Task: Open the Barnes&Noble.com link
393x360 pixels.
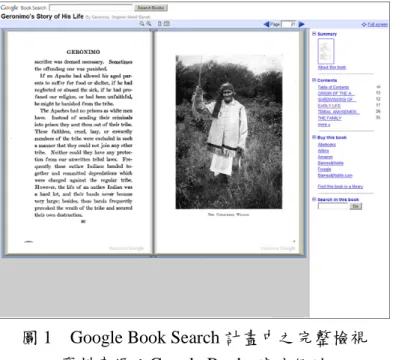Action: [335, 175]
